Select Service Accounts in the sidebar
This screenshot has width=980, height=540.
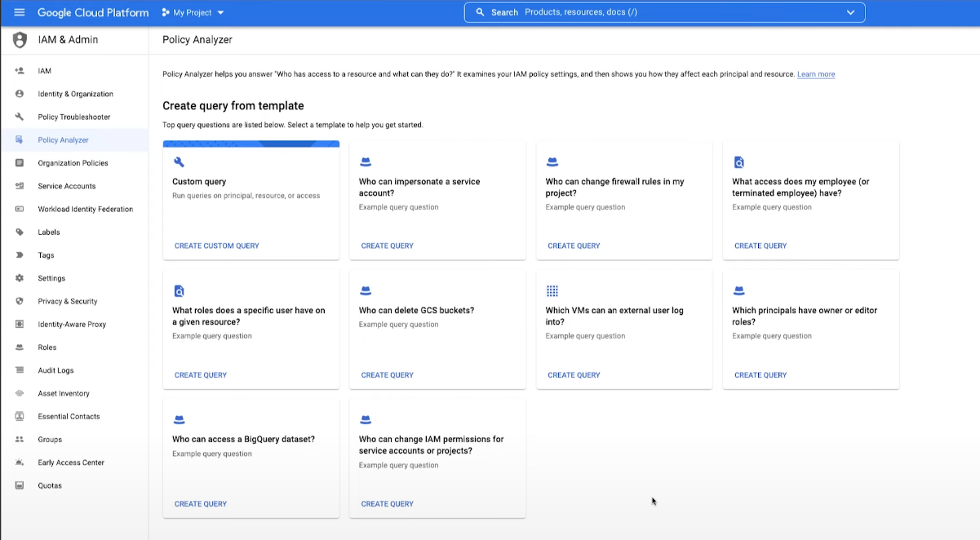[67, 186]
